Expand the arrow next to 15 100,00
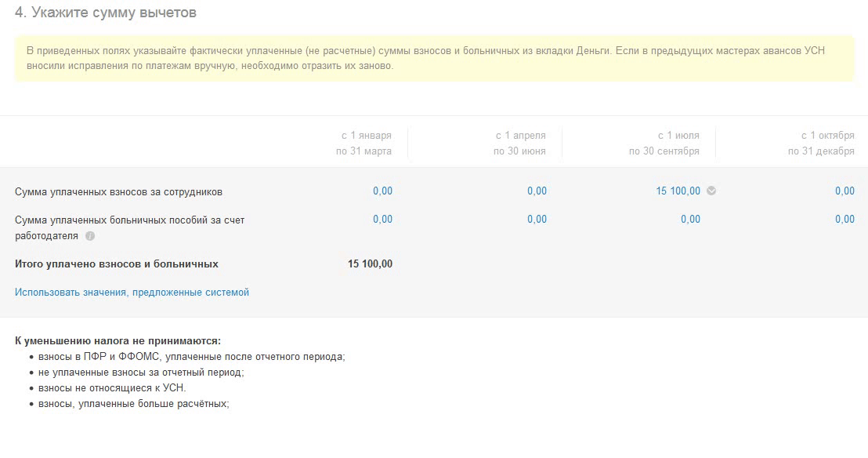 [x=711, y=191]
